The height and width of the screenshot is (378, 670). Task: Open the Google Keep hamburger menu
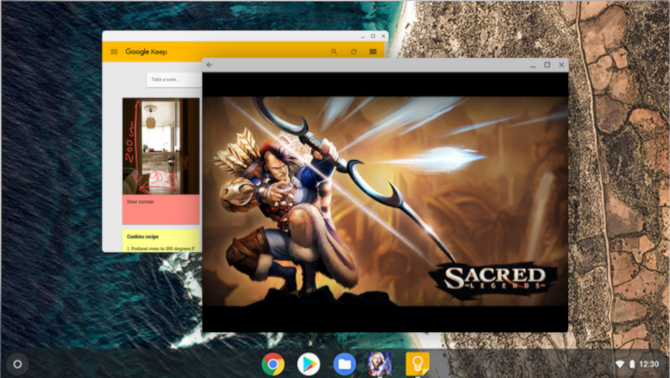(x=114, y=52)
